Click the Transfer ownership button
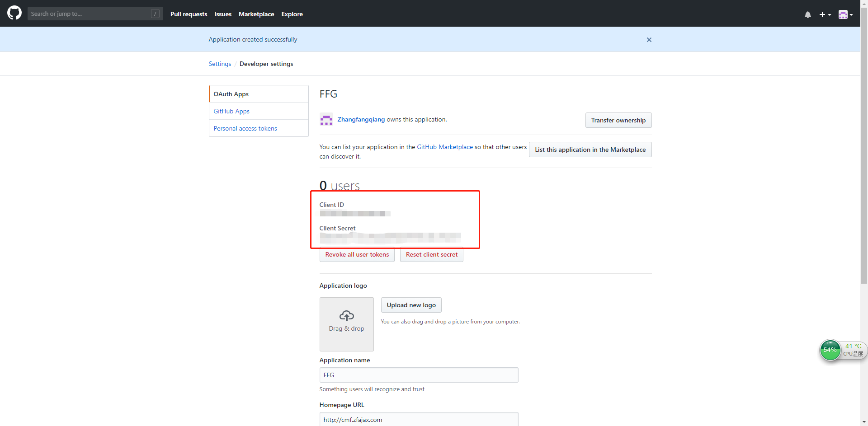The width and height of the screenshot is (868, 426). tap(618, 120)
